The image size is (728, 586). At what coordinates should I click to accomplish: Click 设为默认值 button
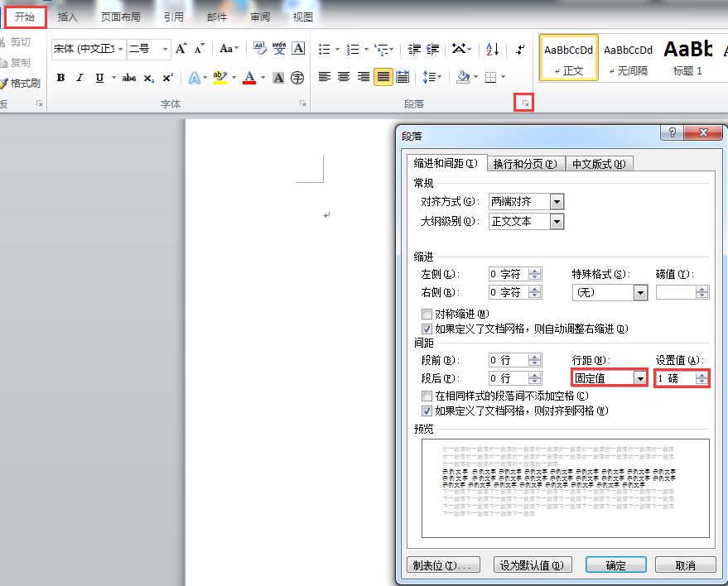(x=533, y=565)
